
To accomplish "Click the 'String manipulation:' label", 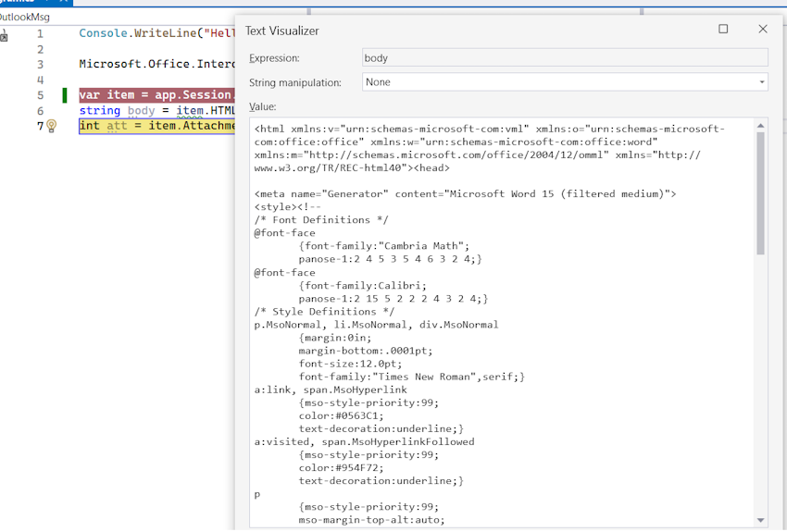I will (x=295, y=82).
